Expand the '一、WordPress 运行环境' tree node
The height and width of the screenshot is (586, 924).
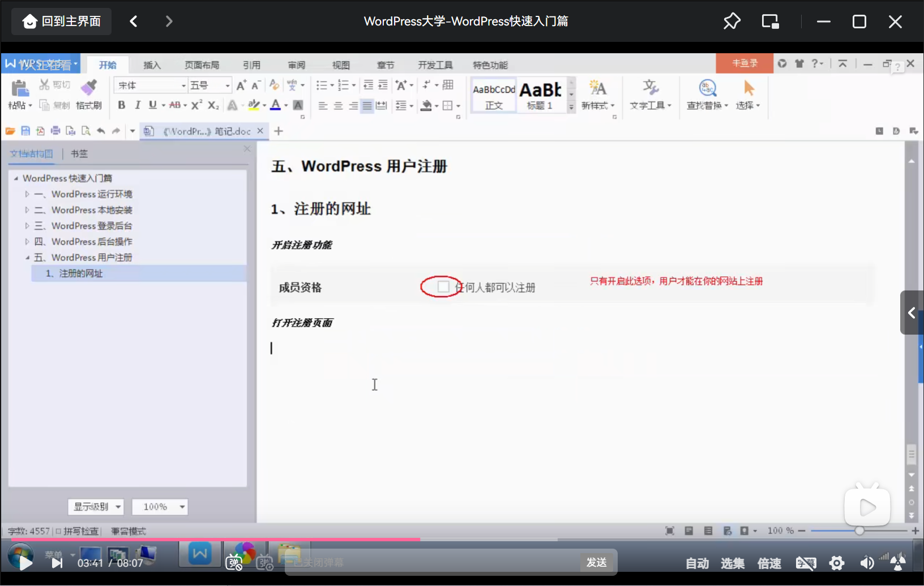tap(27, 194)
